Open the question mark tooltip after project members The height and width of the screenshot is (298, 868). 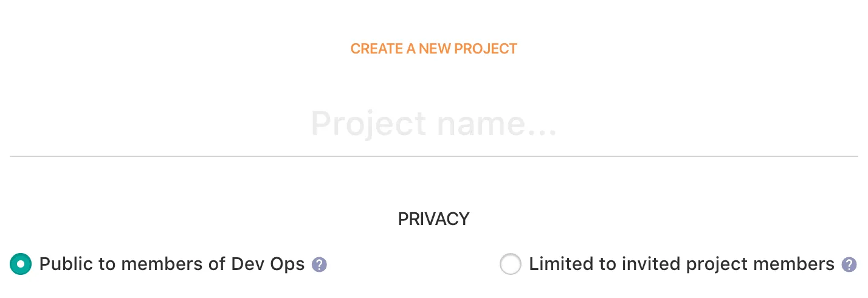click(x=849, y=265)
